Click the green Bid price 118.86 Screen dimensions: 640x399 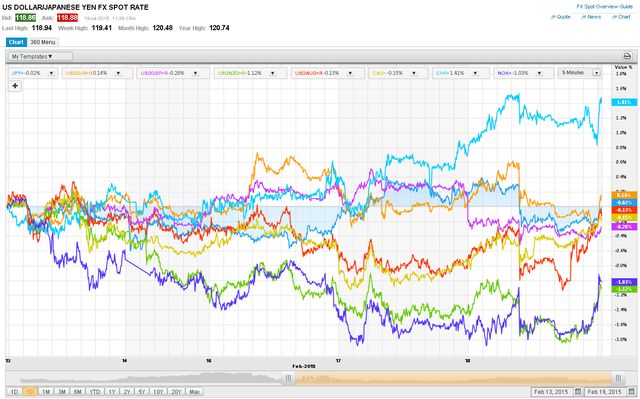click(25, 18)
